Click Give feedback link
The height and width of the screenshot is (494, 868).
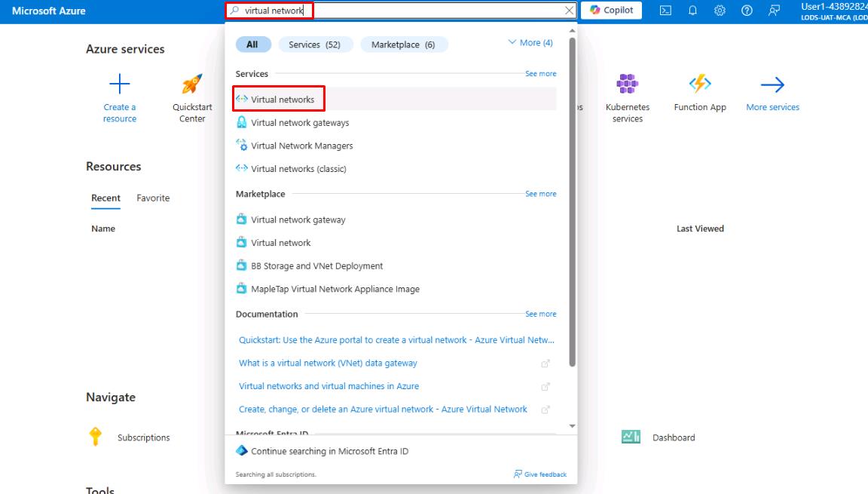coord(540,474)
